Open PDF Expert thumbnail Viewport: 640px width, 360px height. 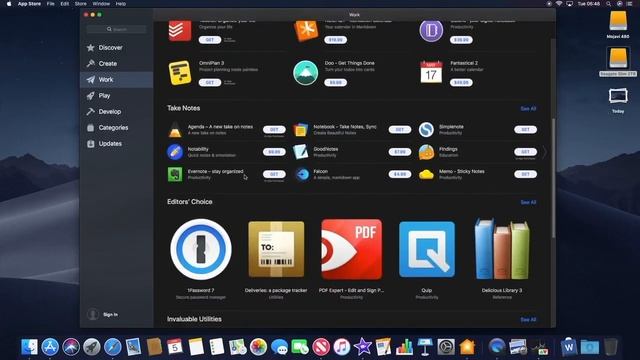[351, 249]
